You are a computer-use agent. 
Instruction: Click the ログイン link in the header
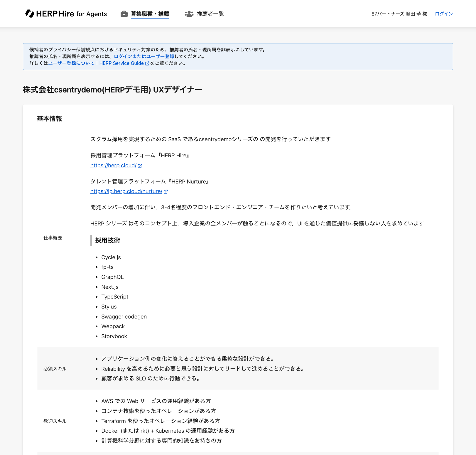click(444, 14)
